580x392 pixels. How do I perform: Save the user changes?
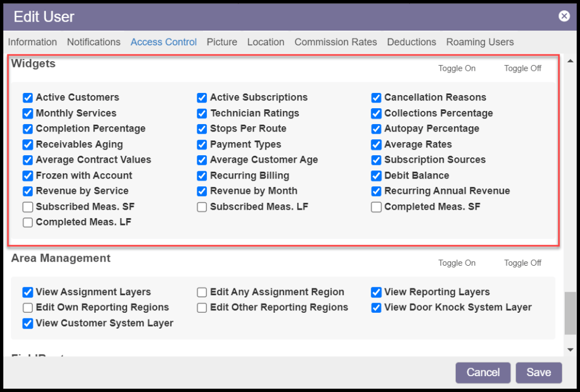click(x=539, y=373)
